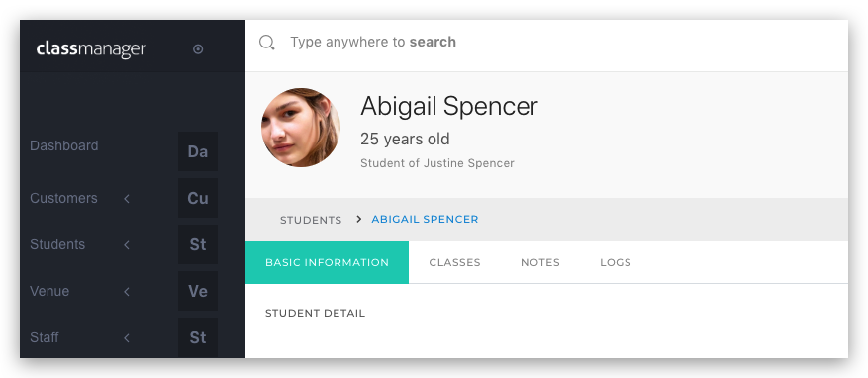Click the classmanager logo
Image resolution: width=868 pixels, height=378 pixels.
[x=91, y=49]
